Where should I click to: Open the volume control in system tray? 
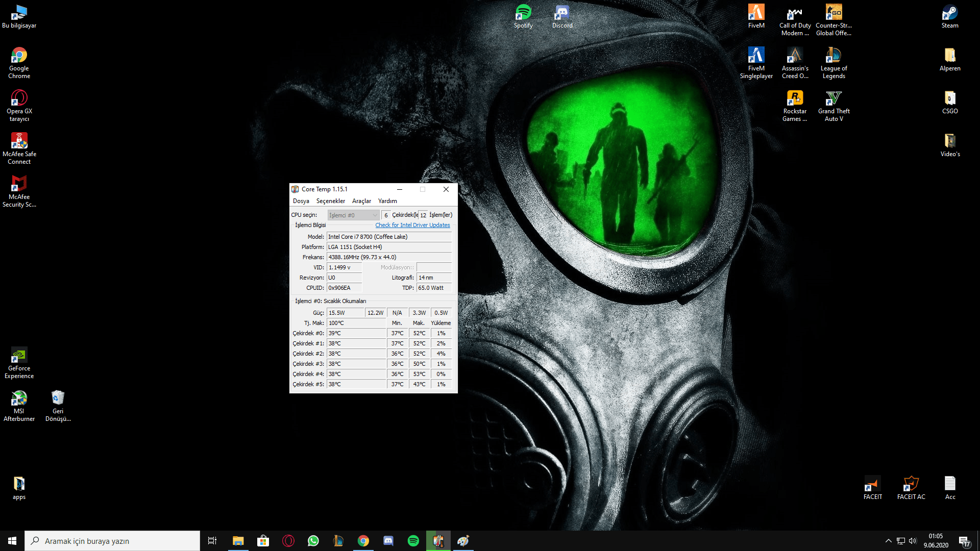tap(913, 541)
